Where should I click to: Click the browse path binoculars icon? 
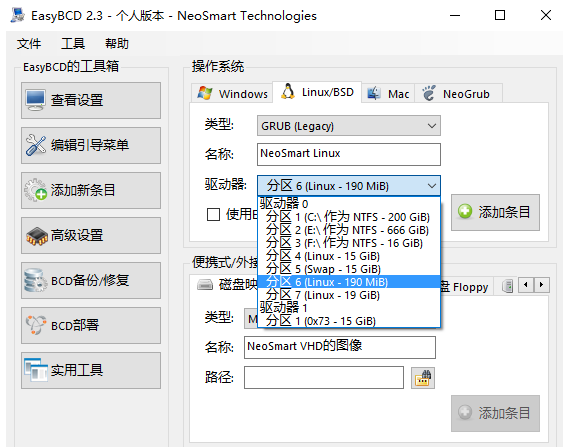pyautogui.click(x=423, y=378)
